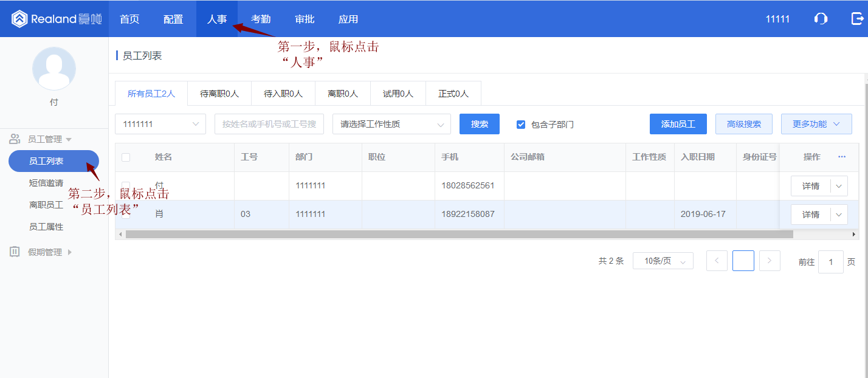Click the next page arrow icon
The image size is (868, 378).
coord(770,261)
